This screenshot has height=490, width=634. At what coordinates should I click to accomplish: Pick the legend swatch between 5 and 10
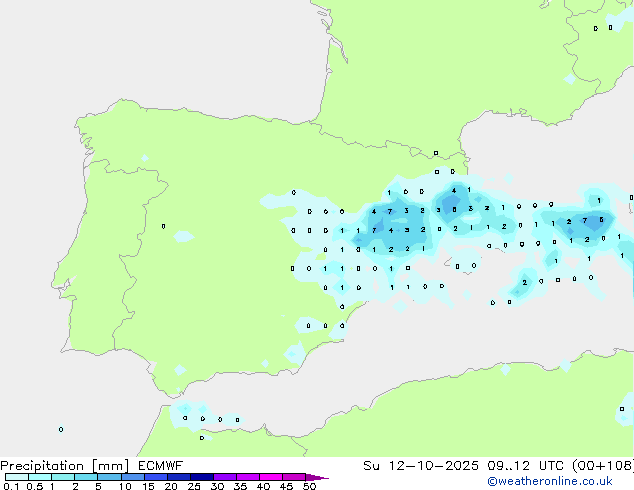(x=109, y=477)
